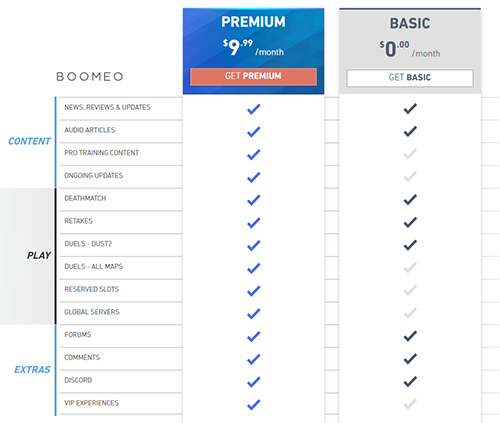Click the greyed Basic check for Duels - All Maps
Viewport: 500px width, 423px height.
point(410,267)
